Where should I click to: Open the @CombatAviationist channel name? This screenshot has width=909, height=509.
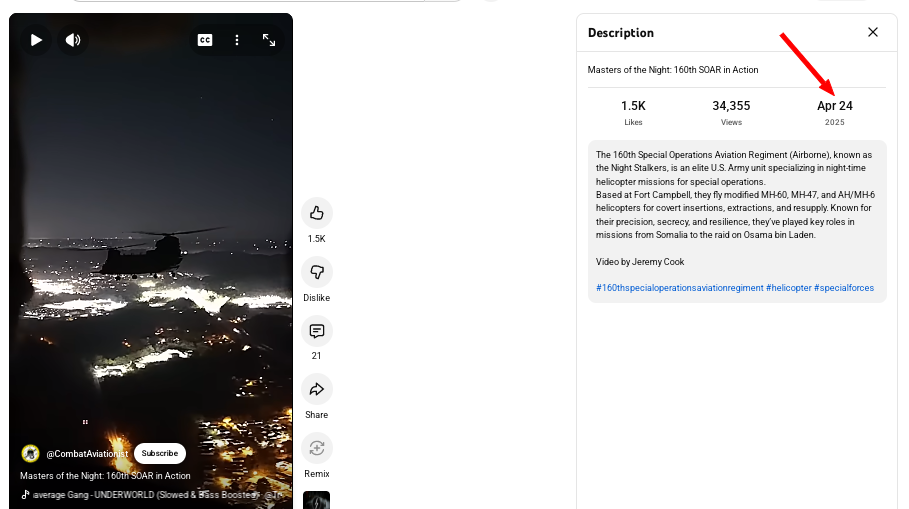coord(88,454)
